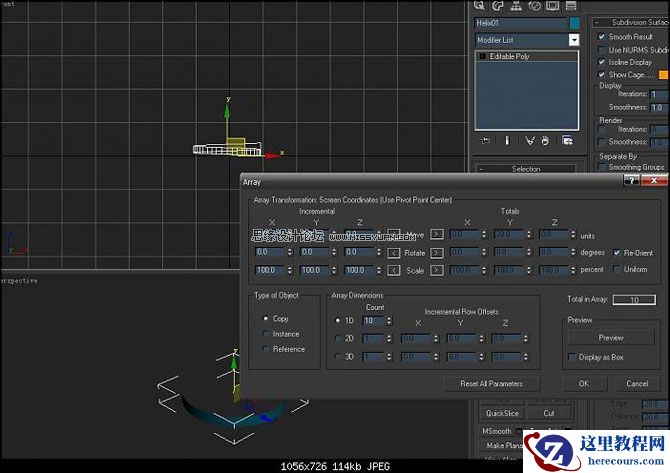Click 2D Count spinner arrows
Image resolution: width=670 pixels, height=473 pixels.
pyautogui.click(x=389, y=338)
